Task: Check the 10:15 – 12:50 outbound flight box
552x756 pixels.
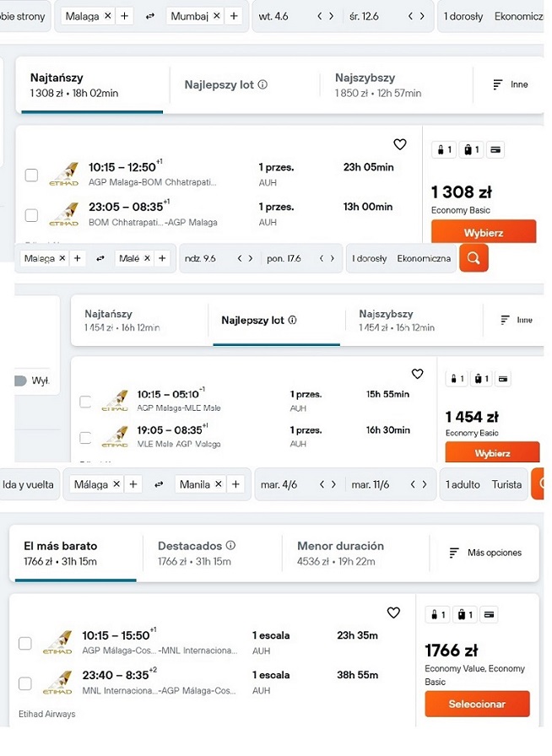Action: 31,175
